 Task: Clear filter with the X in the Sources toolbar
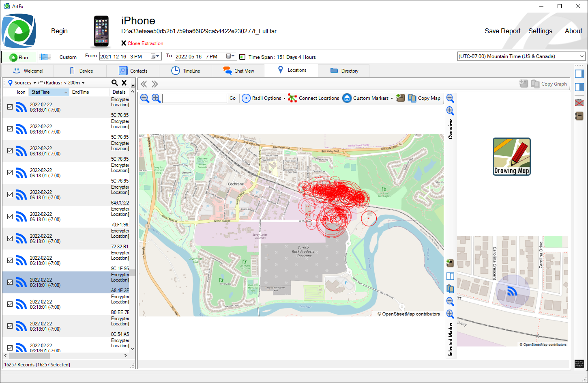point(124,83)
